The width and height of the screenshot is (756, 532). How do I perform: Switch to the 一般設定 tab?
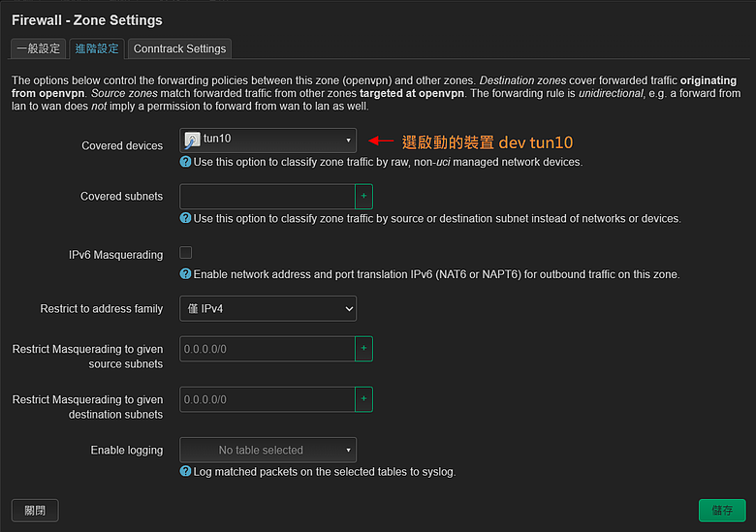point(39,48)
